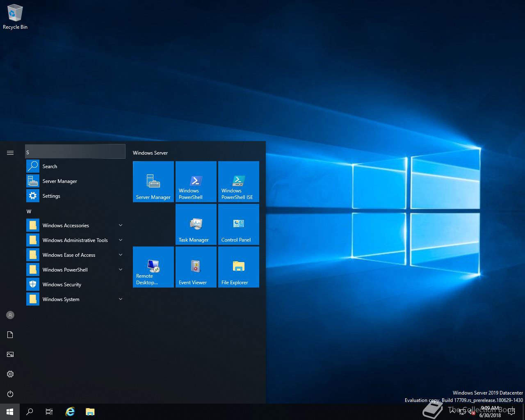Expand the Start menu hamburger navigation
Screen dimensions: 525x420
point(10,153)
